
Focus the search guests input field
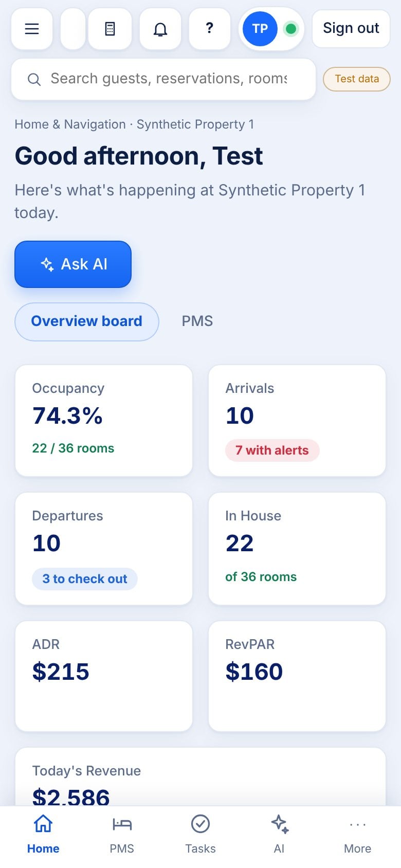pyautogui.click(x=163, y=79)
